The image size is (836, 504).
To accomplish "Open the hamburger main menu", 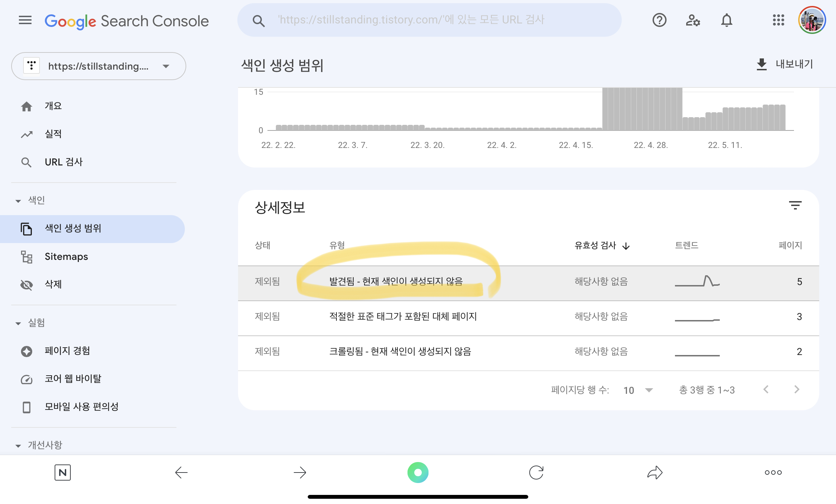I will point(25,20).
